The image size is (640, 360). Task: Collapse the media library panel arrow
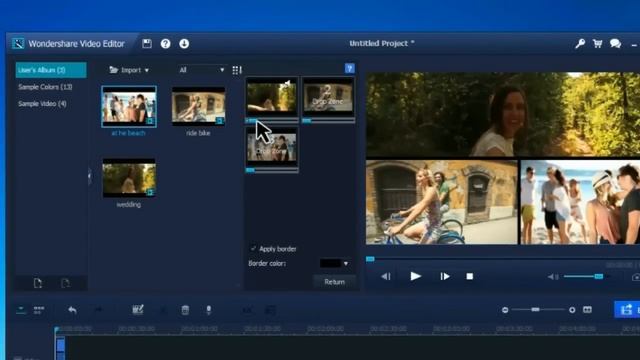(90, 176)
